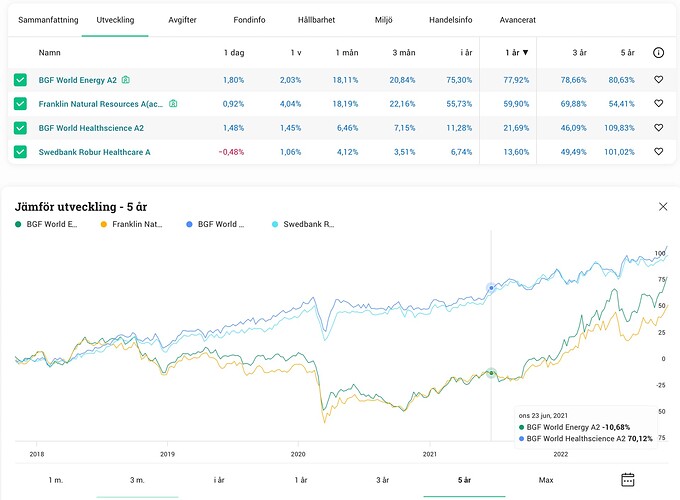
Task: Open the Avancerat tab
Action: [517, 20]
